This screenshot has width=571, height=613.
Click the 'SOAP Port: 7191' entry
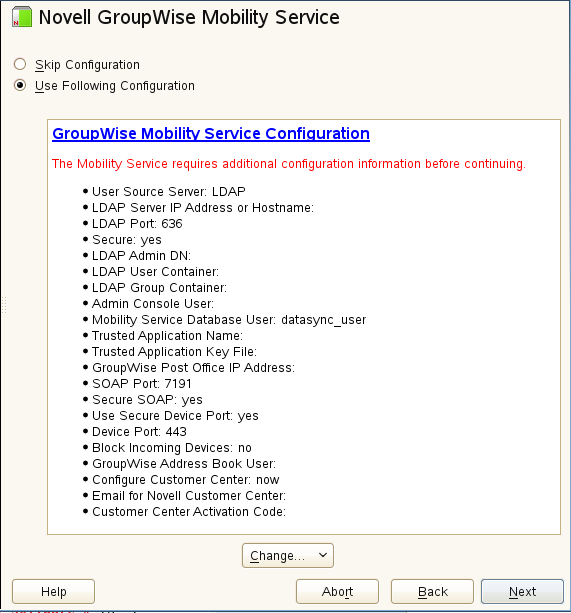(x=141, y=384)
